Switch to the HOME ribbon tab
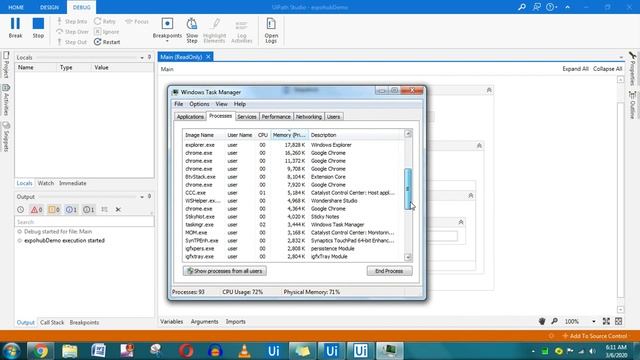Screen dimensions: 640x360 (x=16, y=7)
